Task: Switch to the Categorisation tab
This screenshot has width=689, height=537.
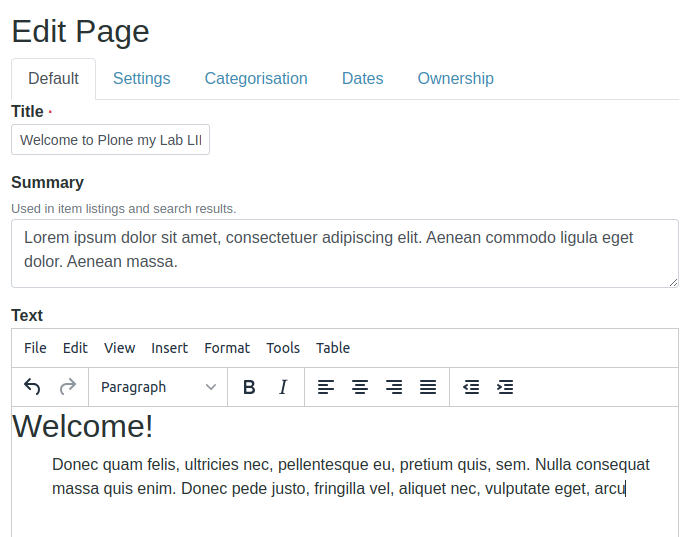Action: click(x=256, y=78)
